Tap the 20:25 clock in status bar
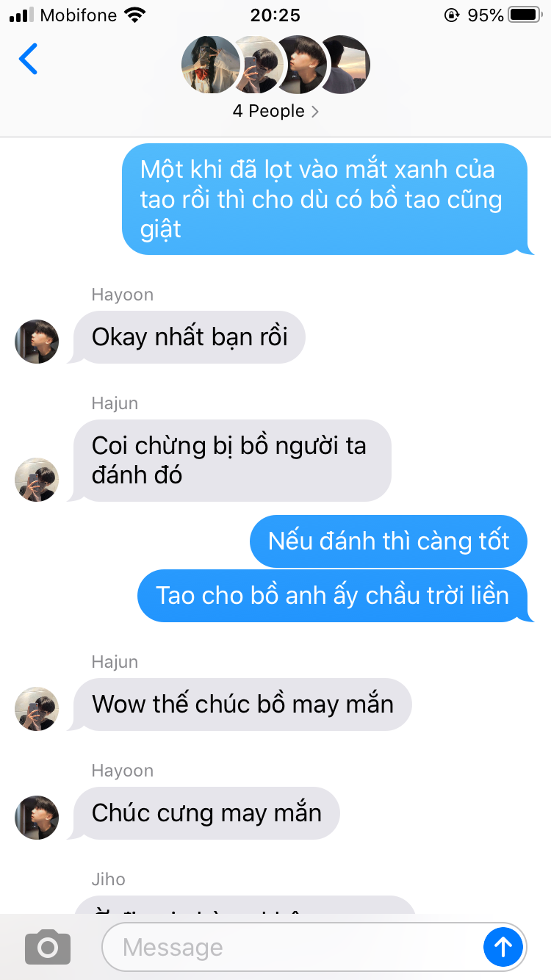Image resolution: width=551 pixels, height=980 pixels. 275,15
